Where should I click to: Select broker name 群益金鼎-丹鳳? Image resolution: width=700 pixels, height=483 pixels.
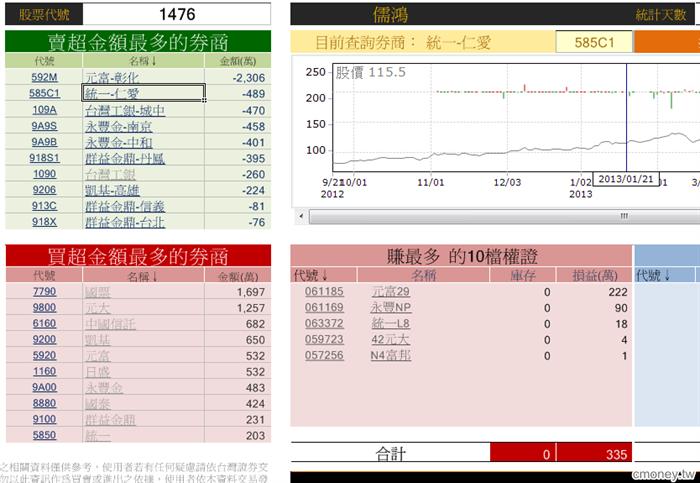[125, 158]
